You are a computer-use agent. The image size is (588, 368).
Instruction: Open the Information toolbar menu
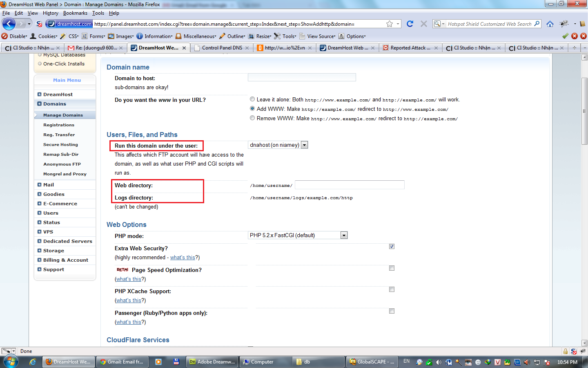tap(155, 36)
